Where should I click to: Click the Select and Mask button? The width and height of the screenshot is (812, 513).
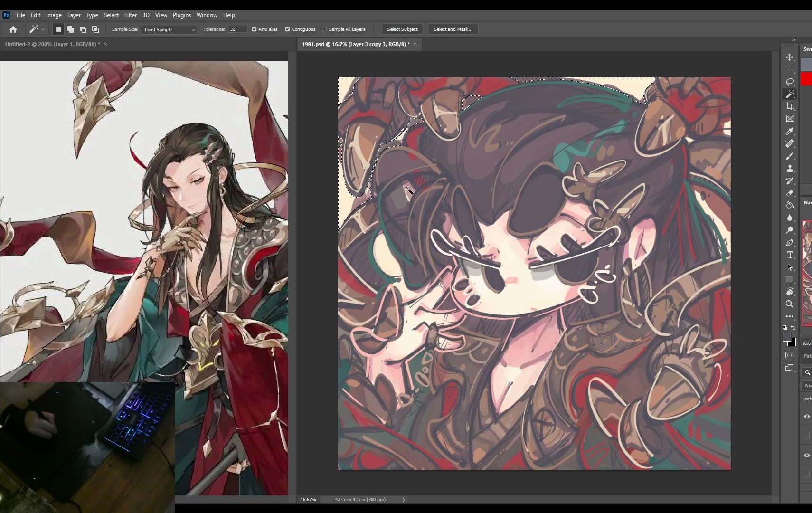[453, 29]
